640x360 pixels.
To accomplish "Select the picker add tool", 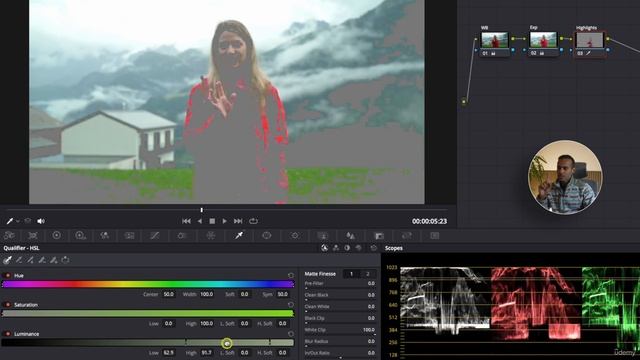I will 31,260.
